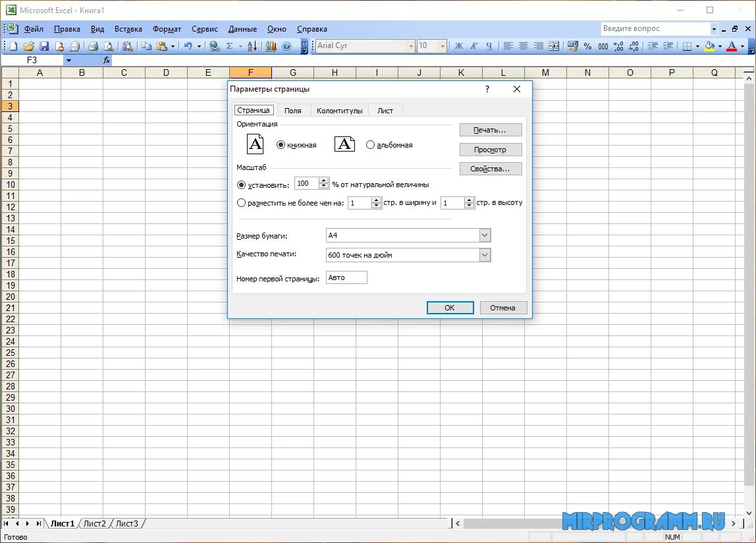The height and width of the screenshot is (543, 756).
Task: Align text right in toolbar
Action: (539, 46)
